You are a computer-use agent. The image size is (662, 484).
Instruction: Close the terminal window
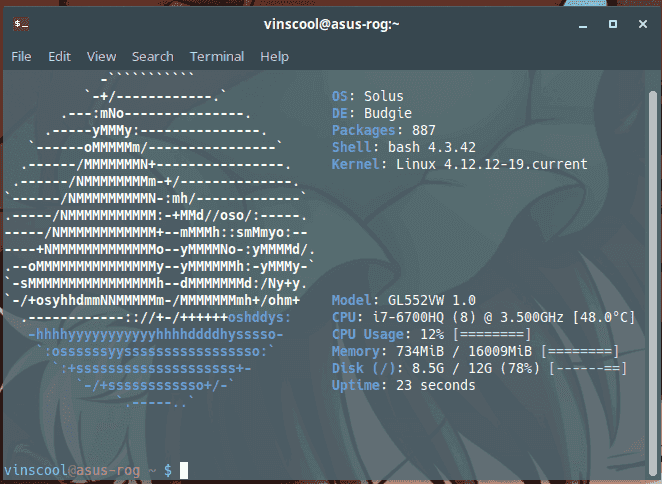point(643,24)
